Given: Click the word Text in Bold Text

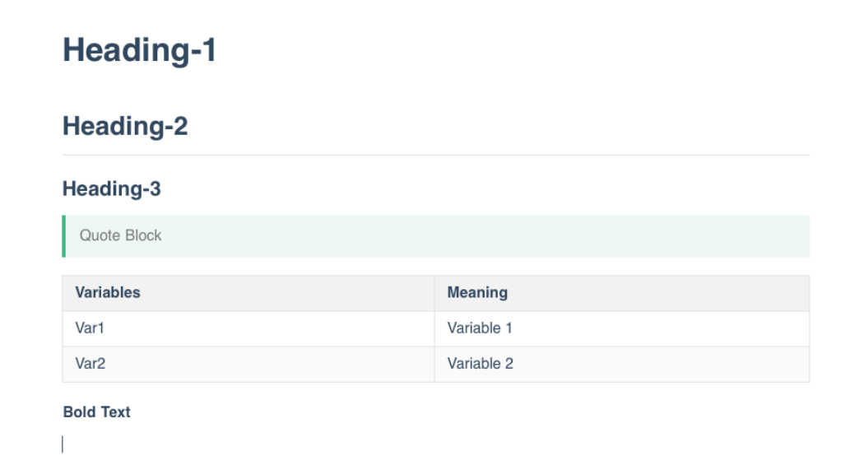Looking at the screenshot, I should [115, 412].
